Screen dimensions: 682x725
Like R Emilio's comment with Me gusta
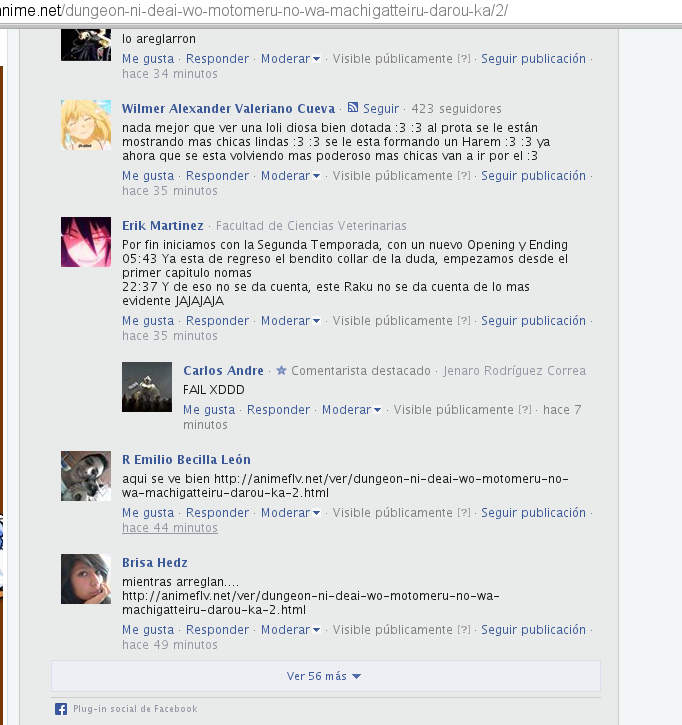(148, 513)
